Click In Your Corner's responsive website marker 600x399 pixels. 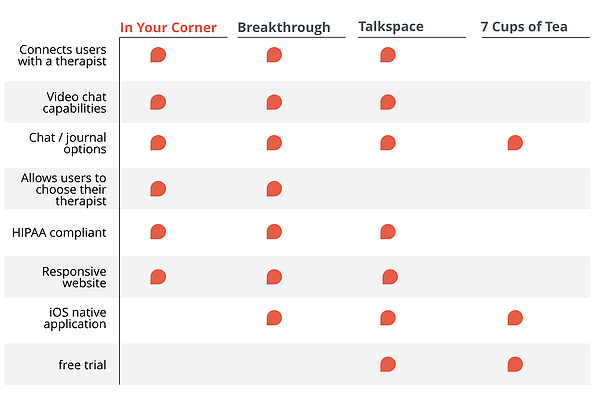(158, 277)
